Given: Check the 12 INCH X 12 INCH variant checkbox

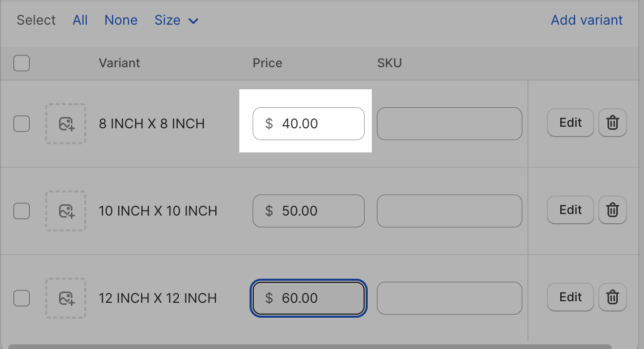Looking at the screenshot, I should point(22,298).
